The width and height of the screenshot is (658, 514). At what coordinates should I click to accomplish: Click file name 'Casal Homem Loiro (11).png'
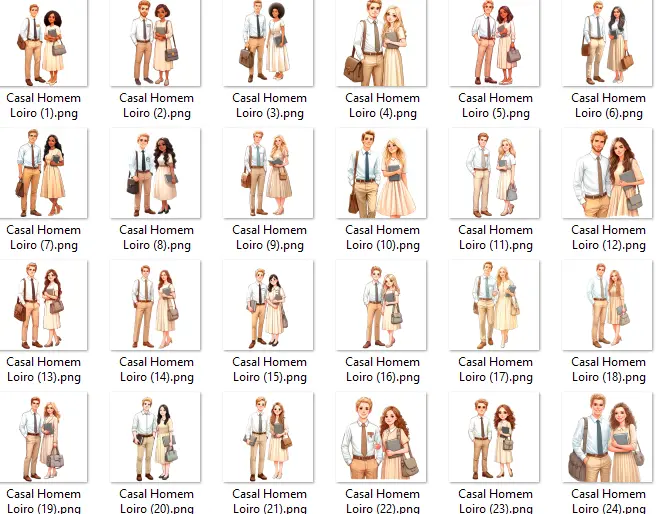pyautogui.click(x=495, y=237)
